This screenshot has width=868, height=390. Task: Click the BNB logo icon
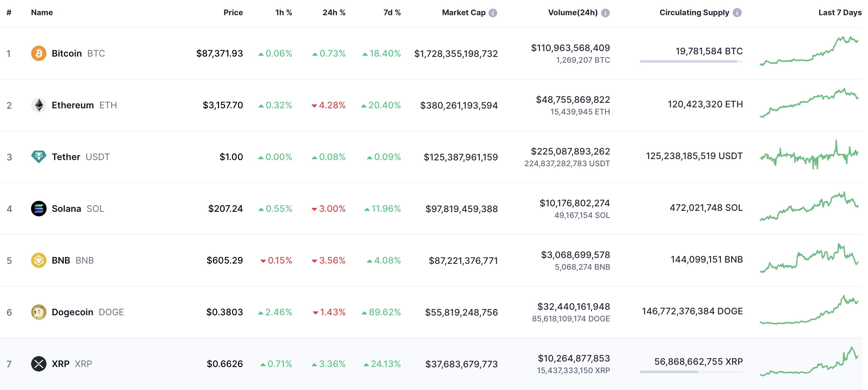(39, 260)
